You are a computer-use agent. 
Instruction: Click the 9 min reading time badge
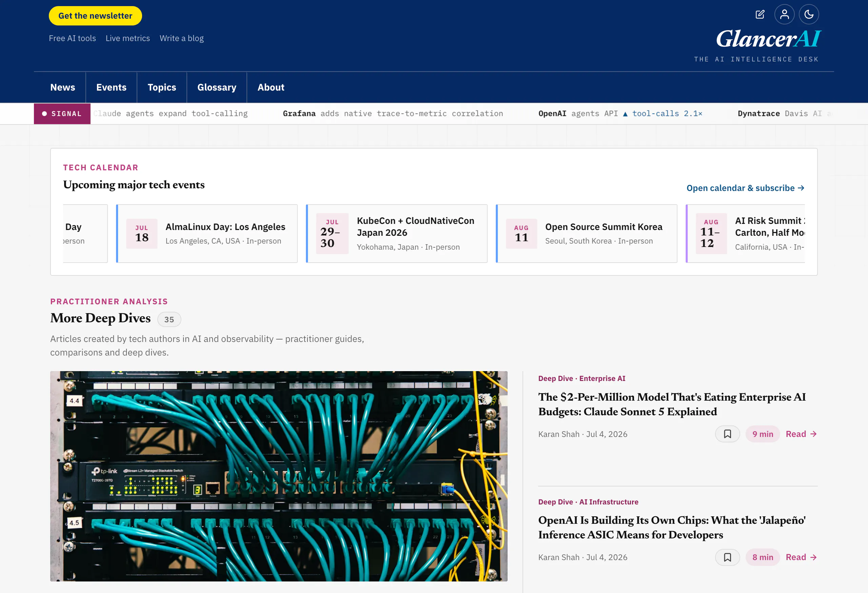pyautogui.click(x=763, y=434)
